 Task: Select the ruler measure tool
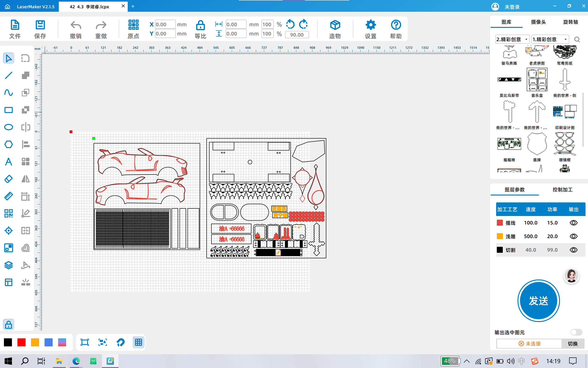click(8, 196)
